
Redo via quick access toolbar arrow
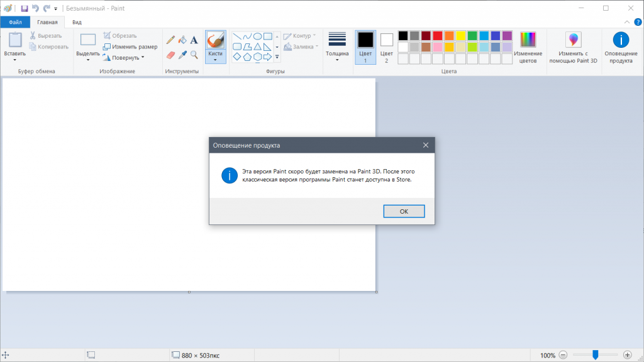(x=47, y=8)
